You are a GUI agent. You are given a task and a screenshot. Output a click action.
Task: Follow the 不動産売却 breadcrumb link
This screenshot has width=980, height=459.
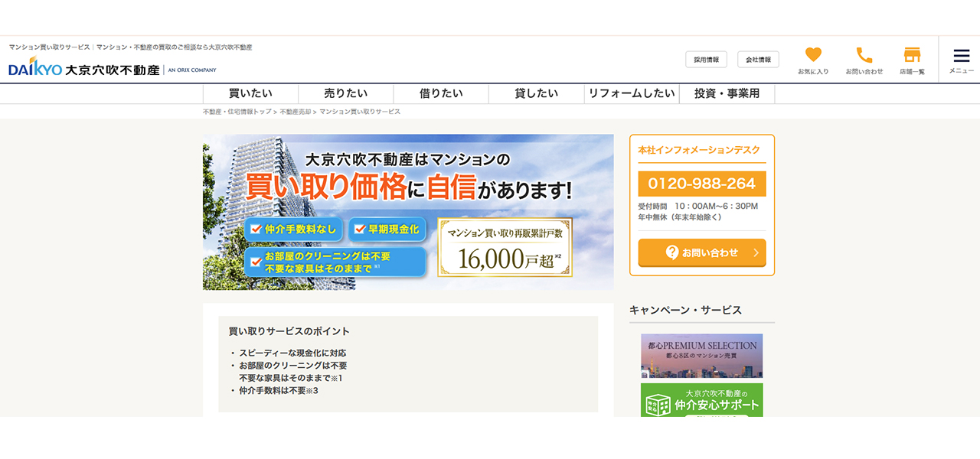pos(296,112)
